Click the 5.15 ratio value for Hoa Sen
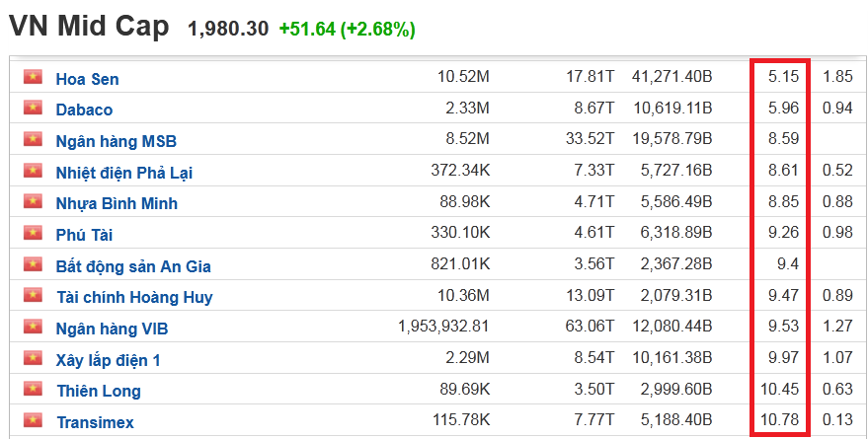The image size is (868, 439). click(x=783, y=78)
